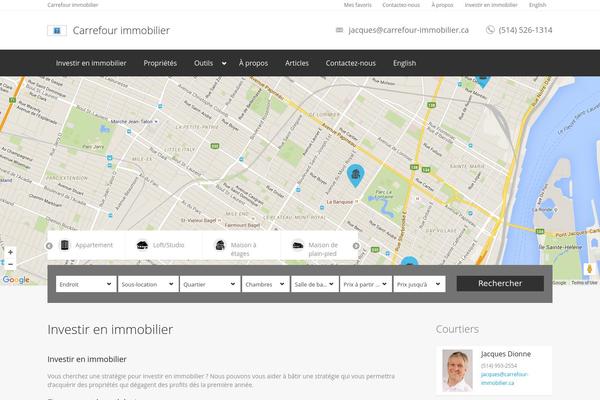600x400 pixels.
Task: Click the Street View pegman icon
Action: (x=589, y=269)
